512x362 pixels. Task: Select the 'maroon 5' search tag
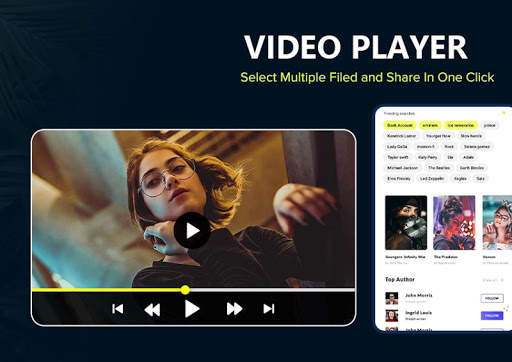[426, 147]
